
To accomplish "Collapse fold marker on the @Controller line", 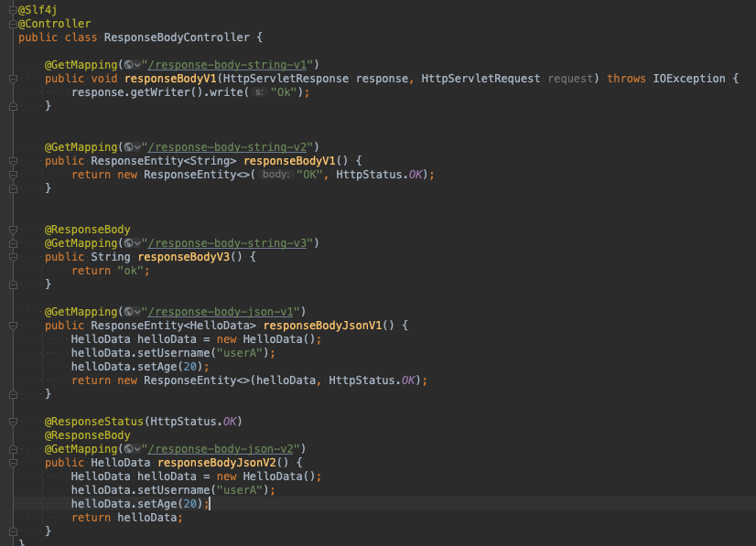I will pyautogui.click(x=13, y=24).
